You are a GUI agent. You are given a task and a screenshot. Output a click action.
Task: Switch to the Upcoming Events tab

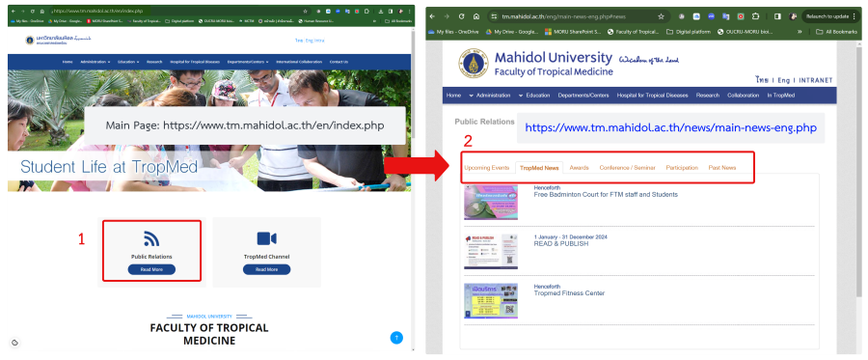tap(487, 168)
